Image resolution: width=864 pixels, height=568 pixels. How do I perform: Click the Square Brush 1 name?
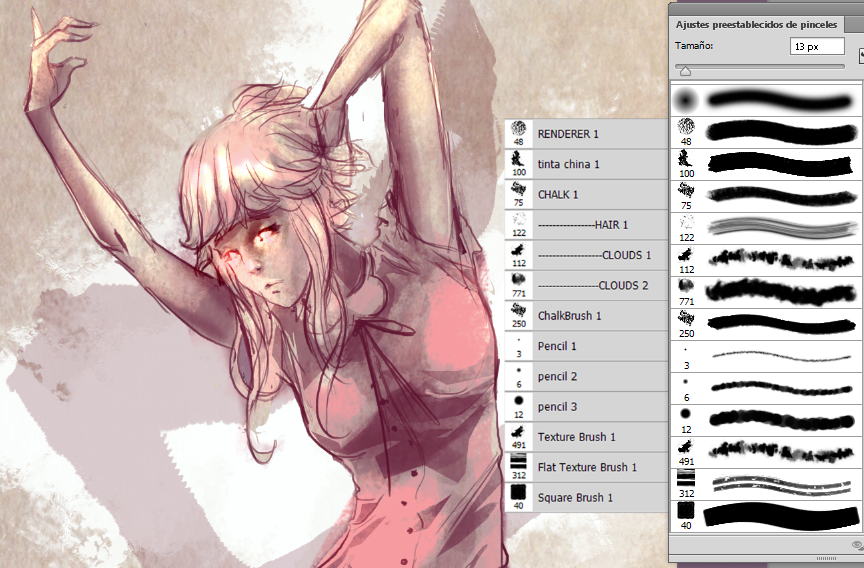575,497
